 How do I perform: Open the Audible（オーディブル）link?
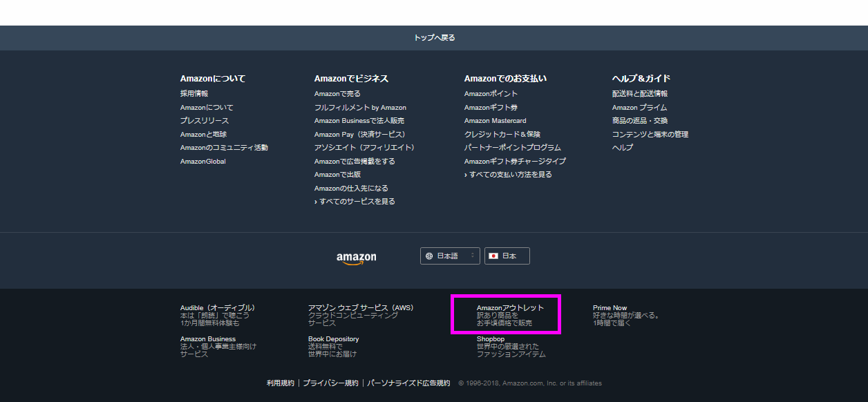coord(218,307)
